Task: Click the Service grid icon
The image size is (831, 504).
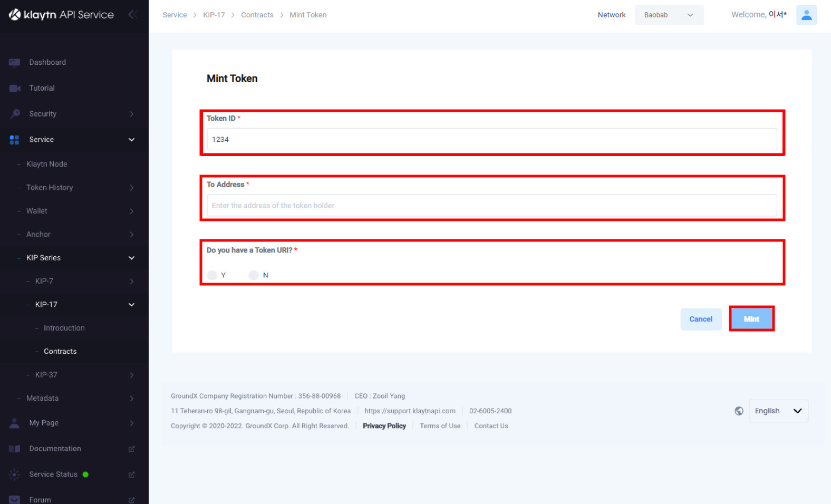Action: pyautogui.click(x=15, y=140)
